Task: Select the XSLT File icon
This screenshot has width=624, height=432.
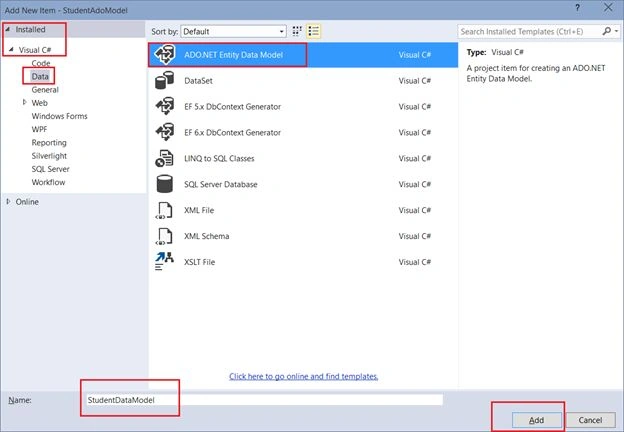Action: 164,261
